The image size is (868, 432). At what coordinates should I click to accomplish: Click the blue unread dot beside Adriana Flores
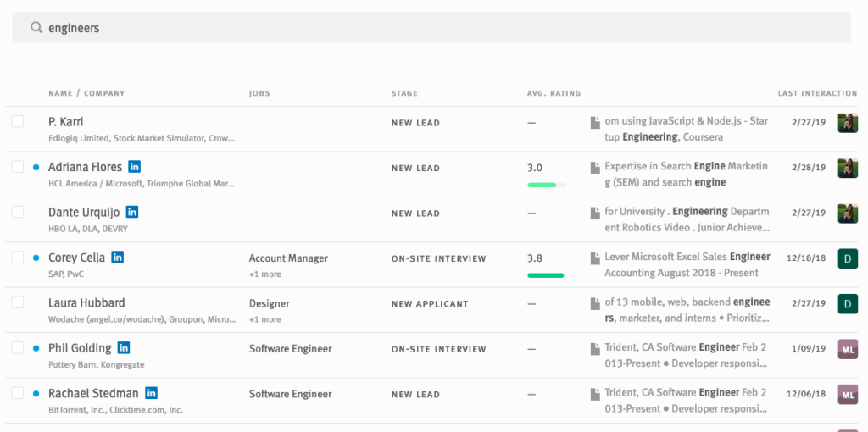coord(36,167)
